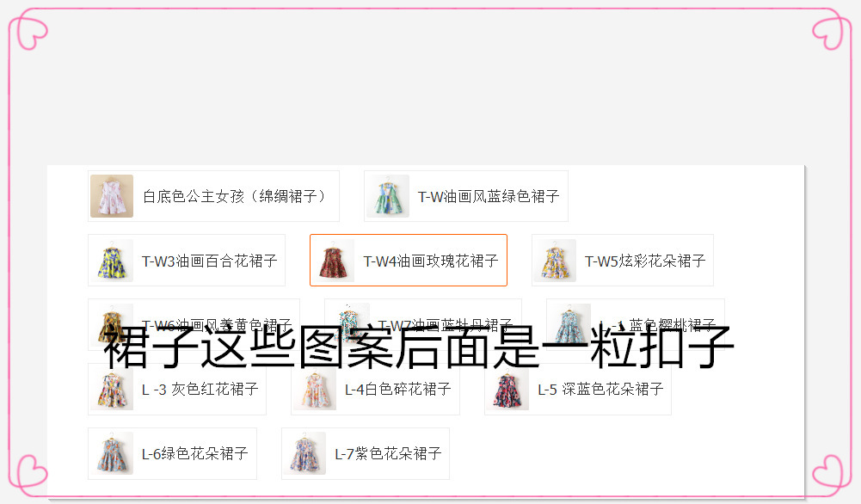Click the white princess dress thumbnail
The width and height of the screenshot is (861, 504).
[x=112, y=196]
